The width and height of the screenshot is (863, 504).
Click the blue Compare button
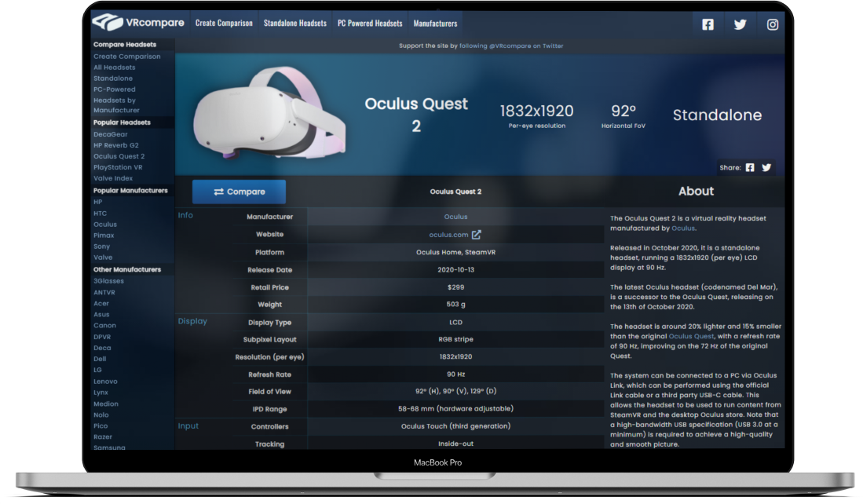[x=239, y=192]
